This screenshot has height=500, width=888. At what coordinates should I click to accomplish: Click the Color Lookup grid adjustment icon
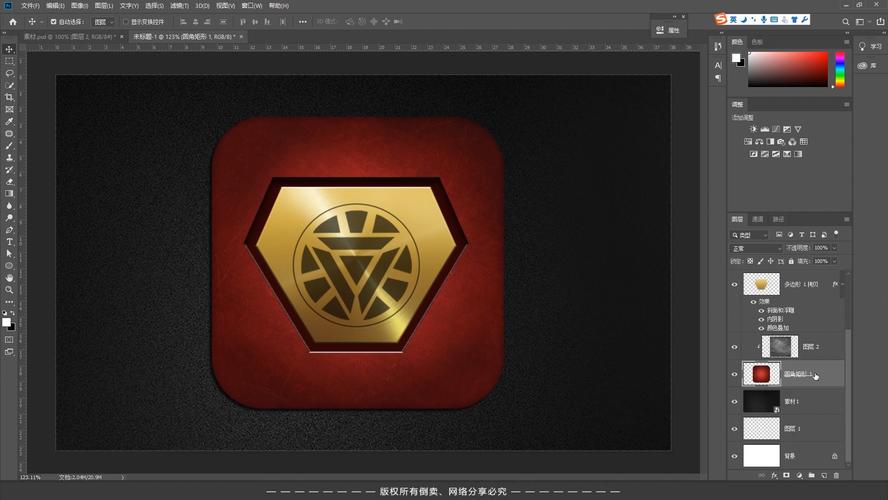(x=804, y=142)
